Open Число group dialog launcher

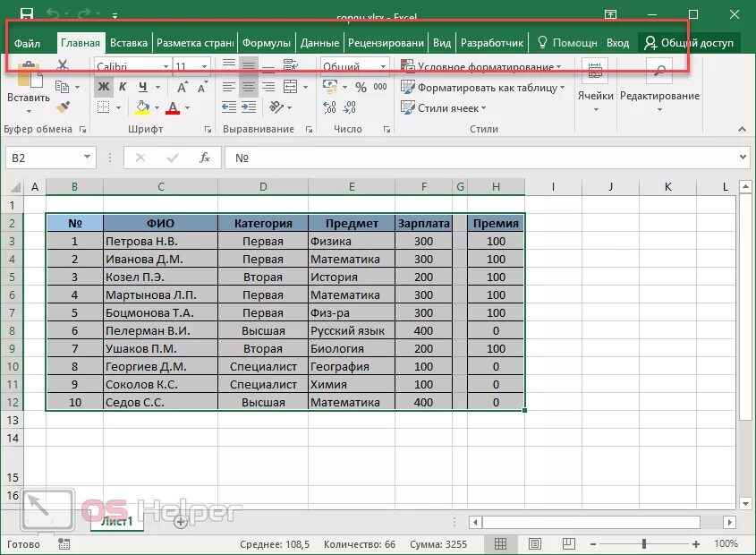coord(386,129)
